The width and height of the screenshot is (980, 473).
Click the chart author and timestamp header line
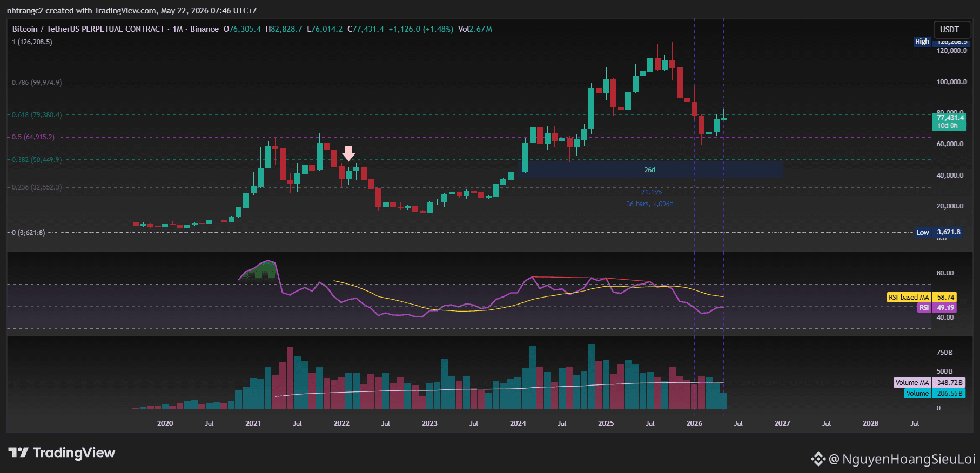132,11
